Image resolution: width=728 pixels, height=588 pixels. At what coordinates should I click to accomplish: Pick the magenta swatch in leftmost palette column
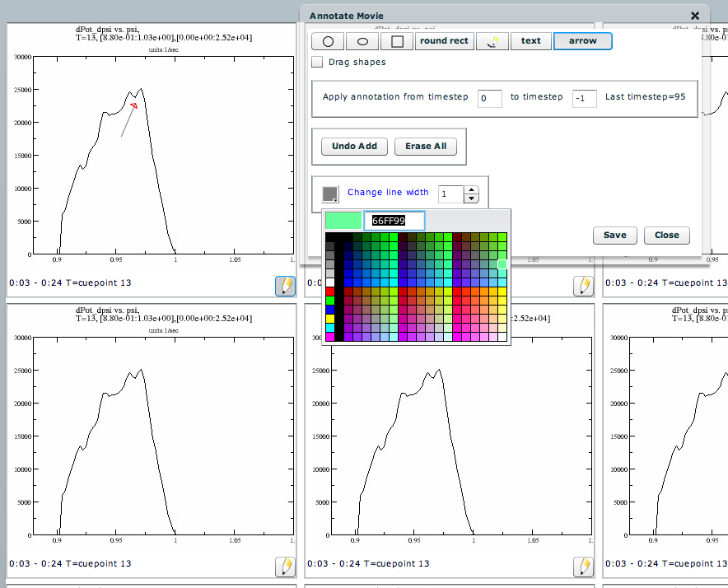330,337
